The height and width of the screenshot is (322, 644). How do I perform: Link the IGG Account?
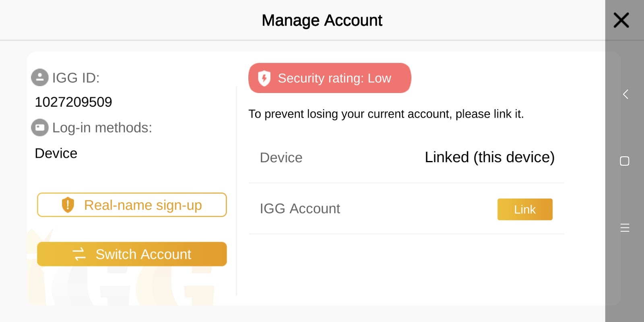[524, 209]
